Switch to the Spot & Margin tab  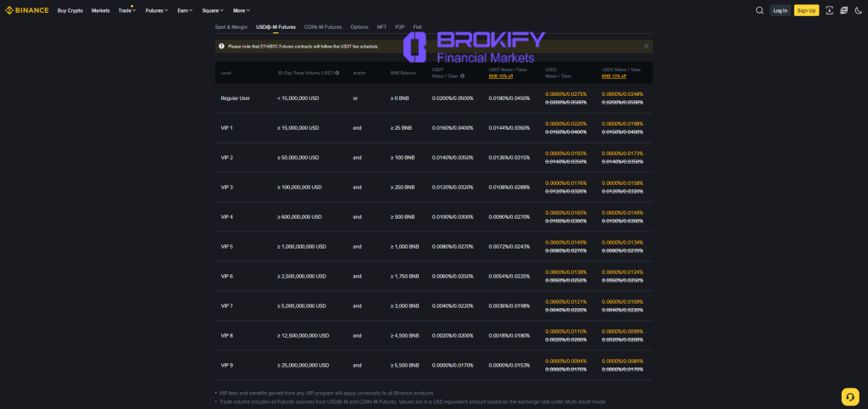(231, 27)
